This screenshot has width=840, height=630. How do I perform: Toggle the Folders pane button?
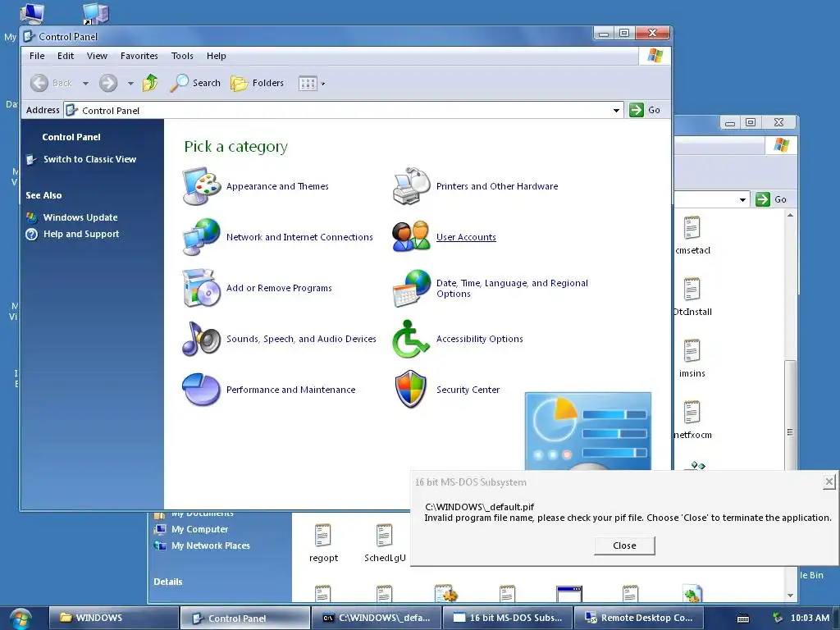click(257, 83)
